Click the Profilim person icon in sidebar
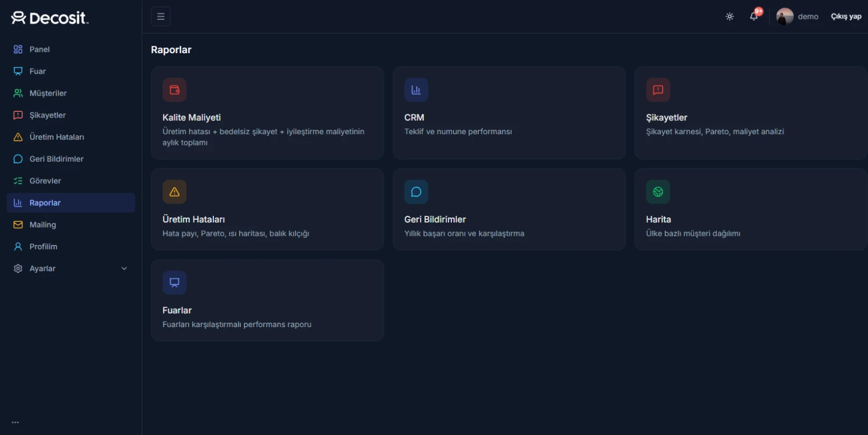 (18, 247)
